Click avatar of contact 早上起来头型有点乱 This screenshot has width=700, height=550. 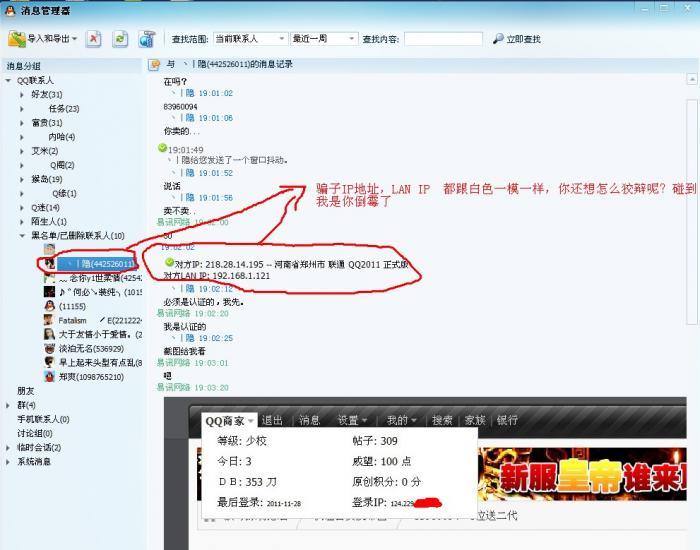click(49, 362)
